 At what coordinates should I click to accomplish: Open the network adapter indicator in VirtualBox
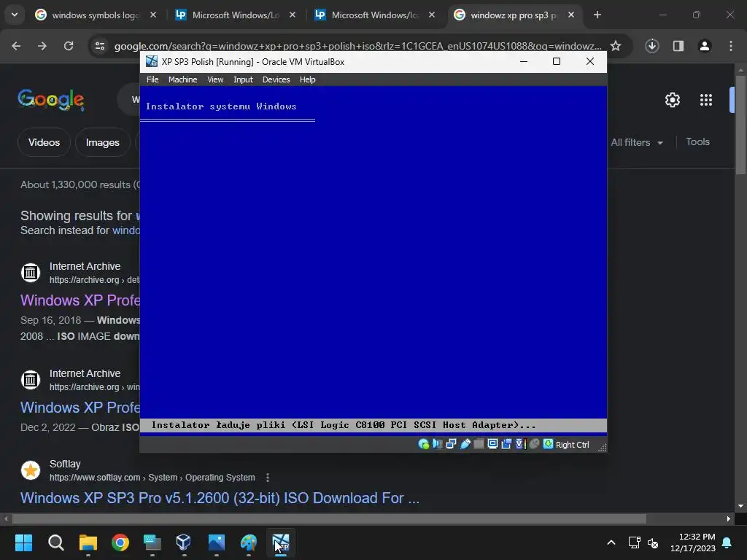click(451, 444)
